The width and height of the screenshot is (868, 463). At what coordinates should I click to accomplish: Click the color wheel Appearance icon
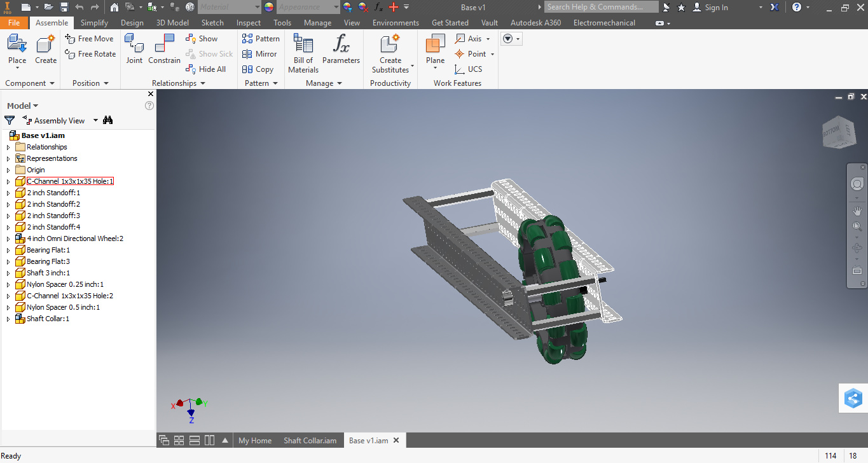pyautogui.click(x=269, y=7)
